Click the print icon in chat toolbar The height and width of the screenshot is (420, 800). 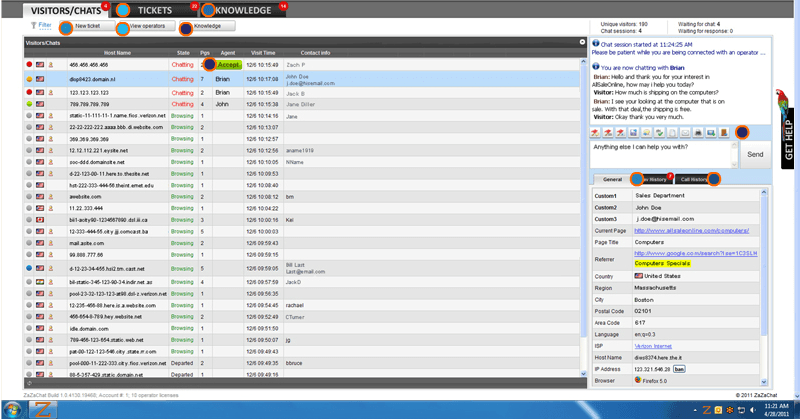tap(697, 133)
